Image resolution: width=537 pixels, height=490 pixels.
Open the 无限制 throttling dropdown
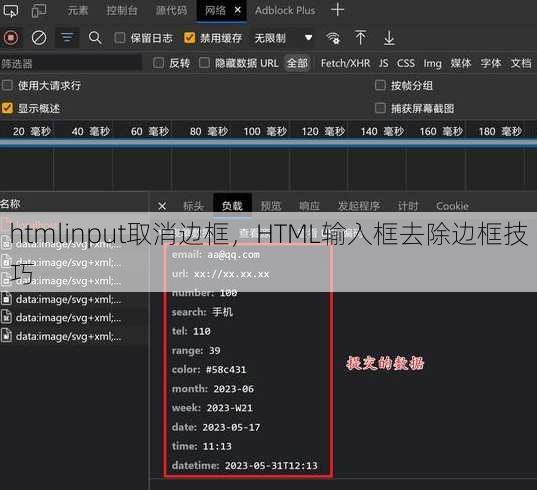[x=284, y=38]
